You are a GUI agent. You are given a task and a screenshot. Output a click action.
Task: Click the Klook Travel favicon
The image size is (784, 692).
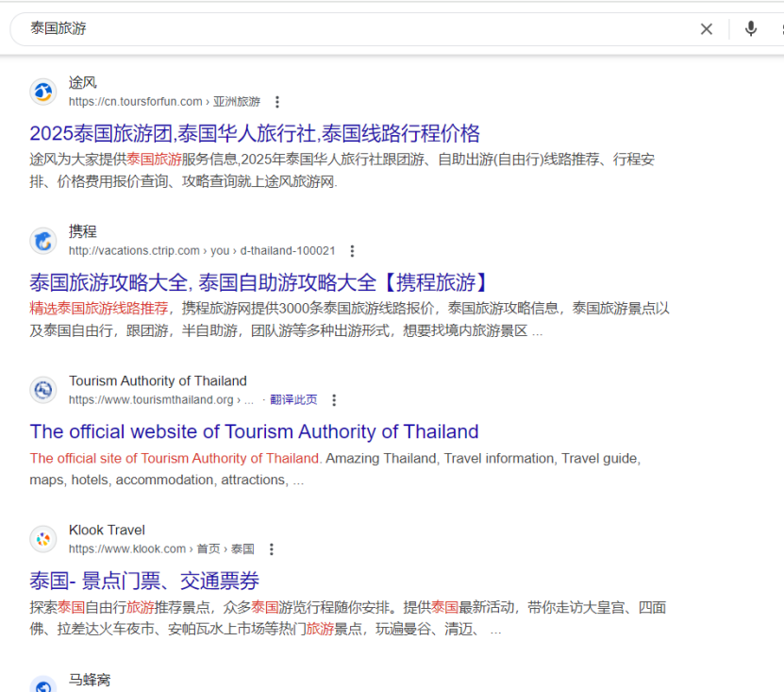pyautogui.click(x=43, y=539)
